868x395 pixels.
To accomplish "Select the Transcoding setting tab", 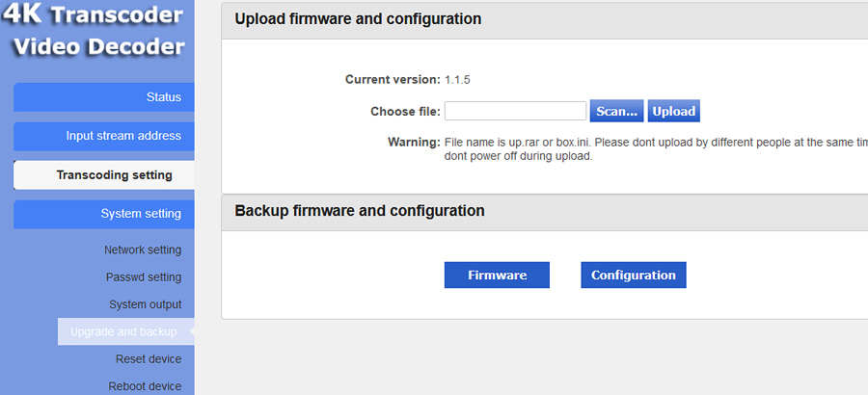I will tap(104, 175).
